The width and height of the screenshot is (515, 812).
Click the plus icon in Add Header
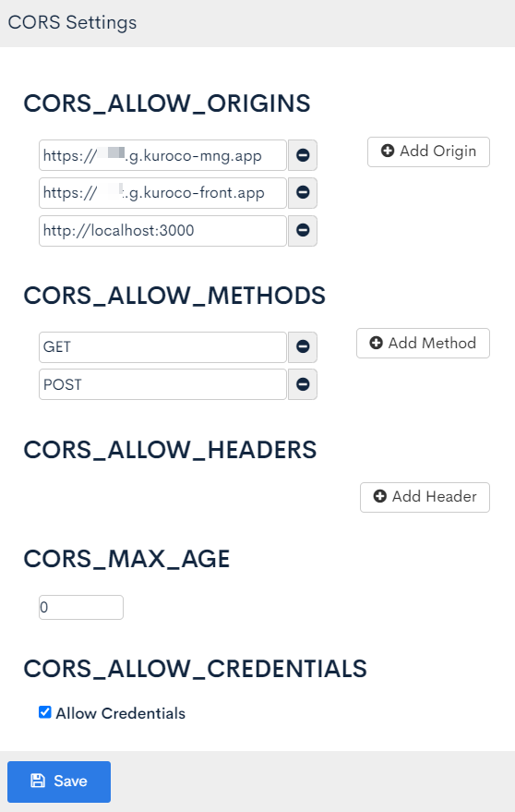coord(380,496)
